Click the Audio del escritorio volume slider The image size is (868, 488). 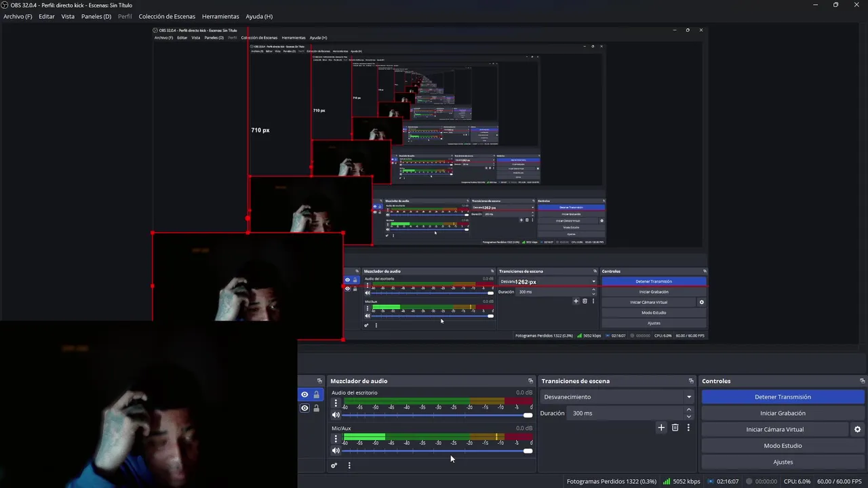[437, 415]
